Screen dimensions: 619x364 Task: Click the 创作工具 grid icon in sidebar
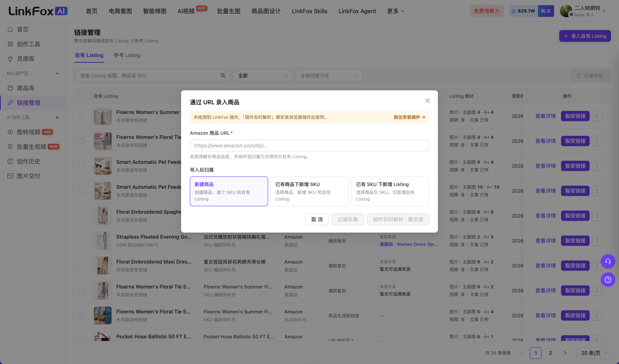10,44
